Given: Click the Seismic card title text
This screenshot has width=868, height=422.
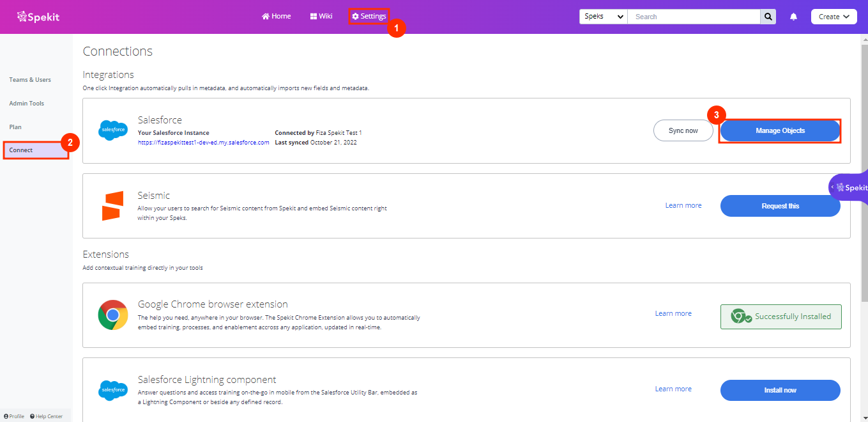Looking at the screenshot, I should (x=154, y=196).
